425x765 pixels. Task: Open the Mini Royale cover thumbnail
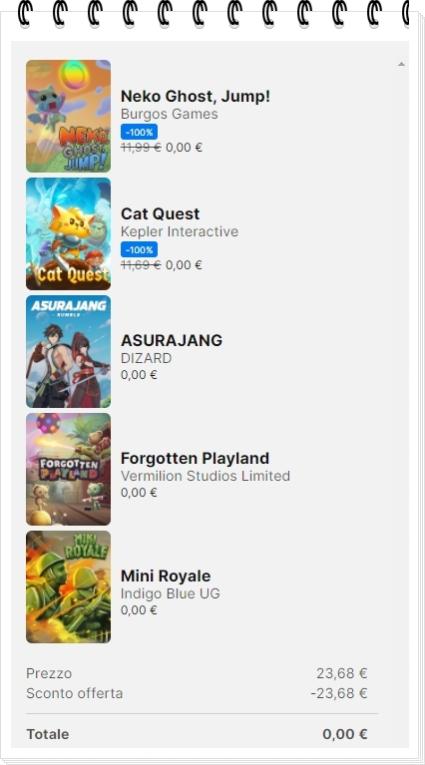click(68, 587)
